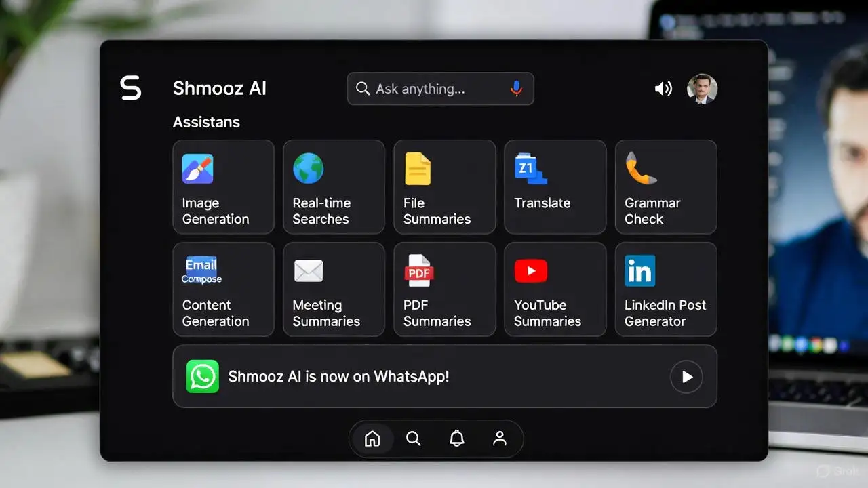The image size is (868, 488).
Task: Open YouTube Summaries assistant
Action: 555,289
